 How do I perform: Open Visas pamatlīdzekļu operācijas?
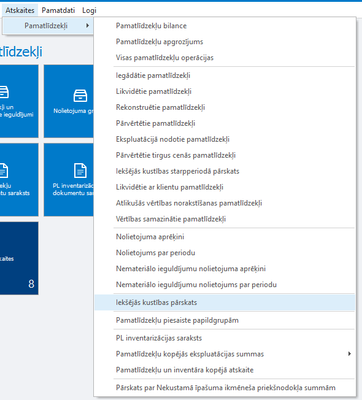click(225, 58)
